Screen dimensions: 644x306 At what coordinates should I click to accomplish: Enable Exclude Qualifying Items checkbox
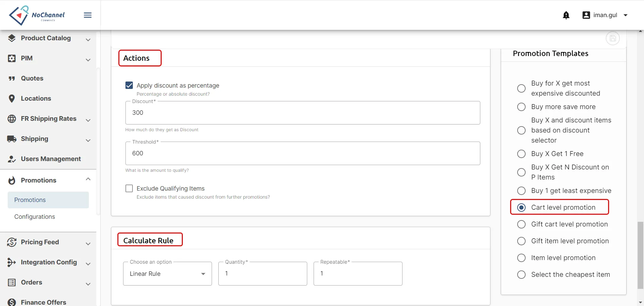point(129,188)
